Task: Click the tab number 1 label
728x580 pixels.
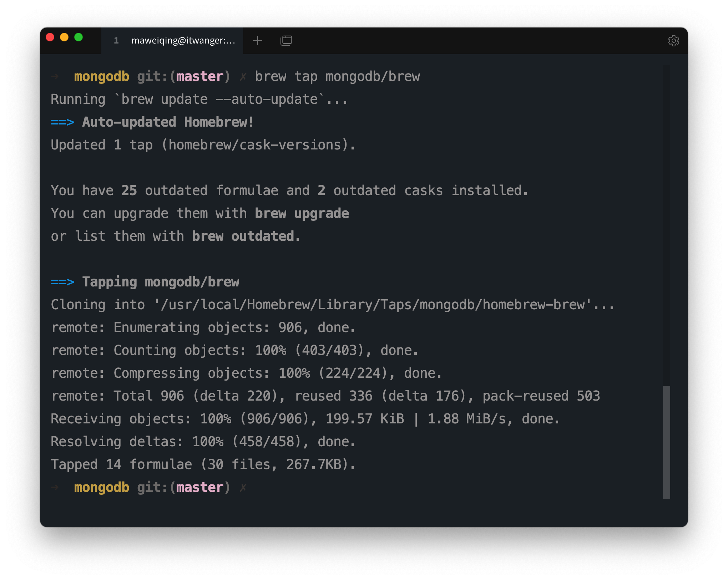Action: tap(116, 41)
